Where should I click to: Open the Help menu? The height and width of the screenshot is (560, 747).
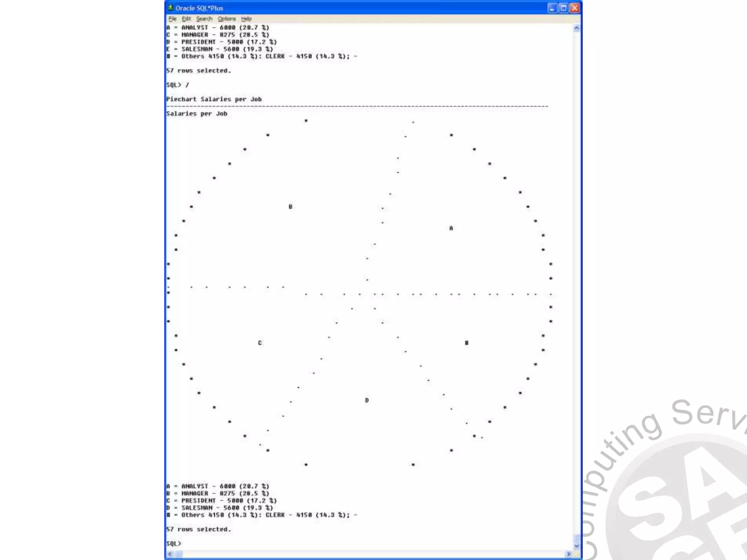pos(246,19)
